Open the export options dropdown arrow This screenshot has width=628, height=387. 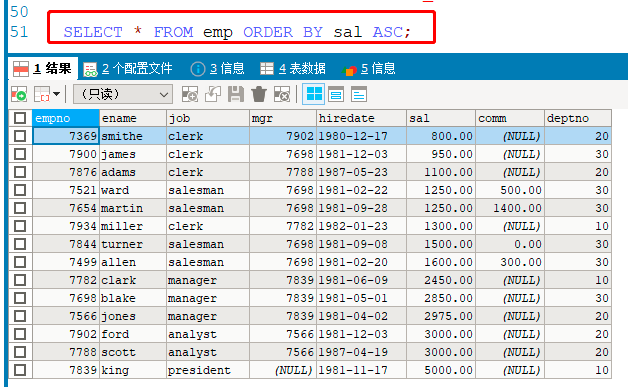coord(56,95)
